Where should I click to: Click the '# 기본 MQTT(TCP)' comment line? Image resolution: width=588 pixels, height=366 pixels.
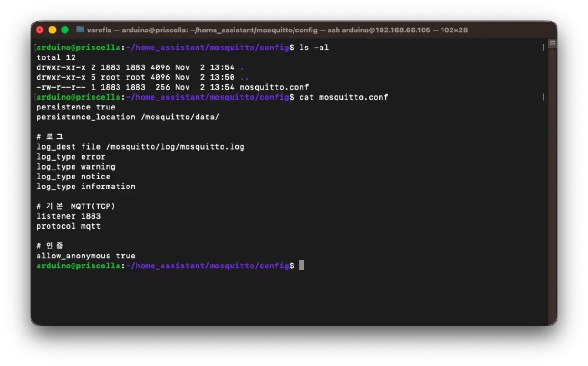click(76, 206)
